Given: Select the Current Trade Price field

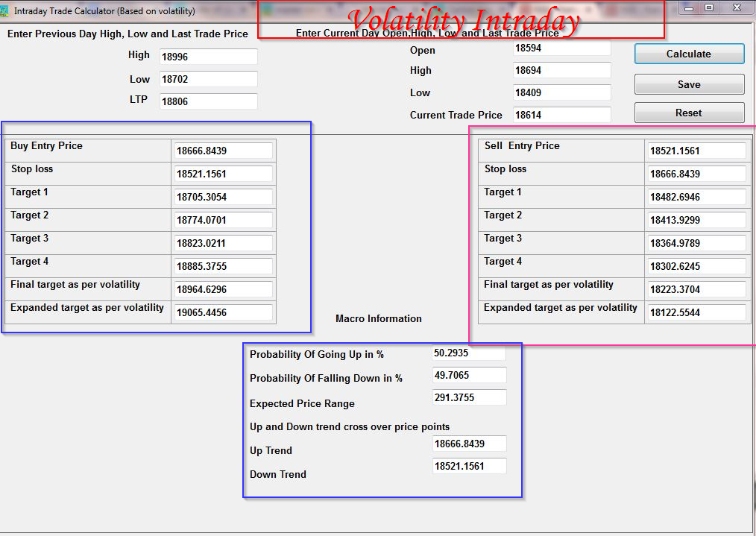Looking at the screenshot, I should tap(561, 115).
